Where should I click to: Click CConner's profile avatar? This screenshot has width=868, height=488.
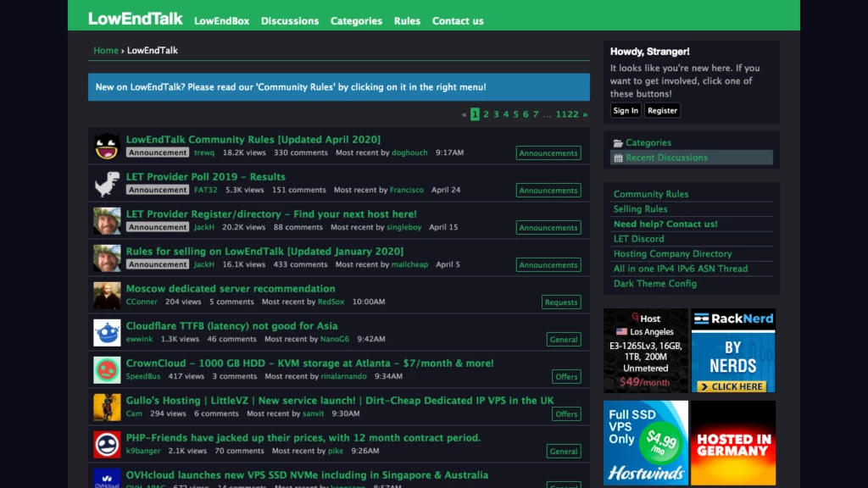(107, 296)
